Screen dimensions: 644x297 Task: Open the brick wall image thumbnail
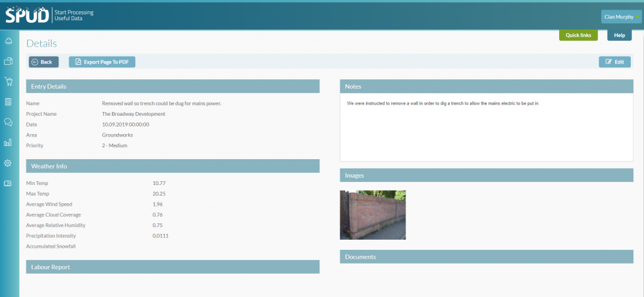373,215
